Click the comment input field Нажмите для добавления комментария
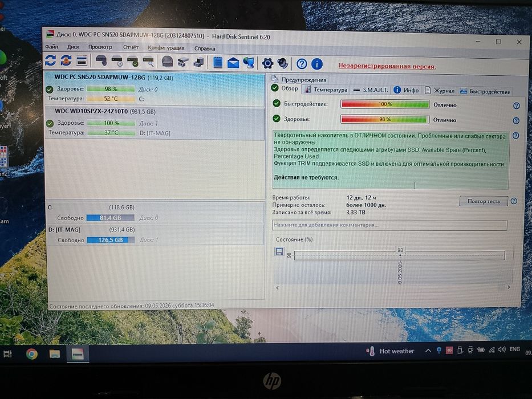 click(x=389, y=225)
